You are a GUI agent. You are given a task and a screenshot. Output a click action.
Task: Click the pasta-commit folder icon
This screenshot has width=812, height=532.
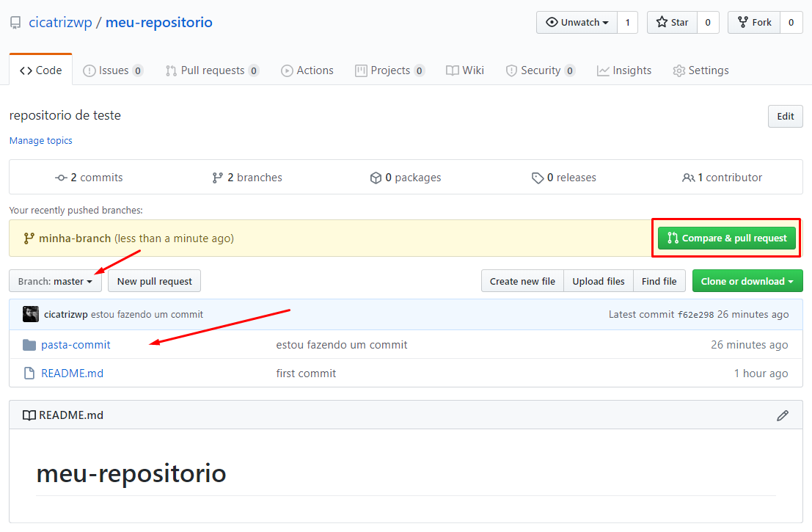[x=29, y=345]
